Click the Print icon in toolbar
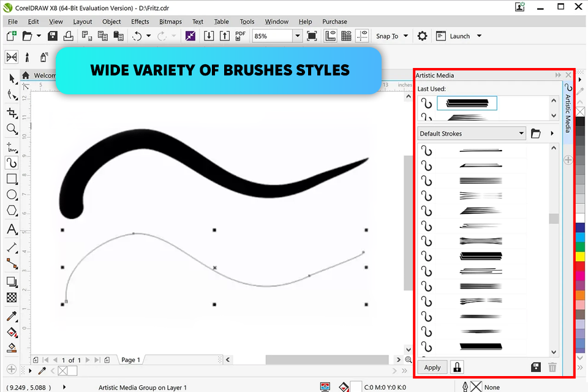 click(x=68, y=36)
